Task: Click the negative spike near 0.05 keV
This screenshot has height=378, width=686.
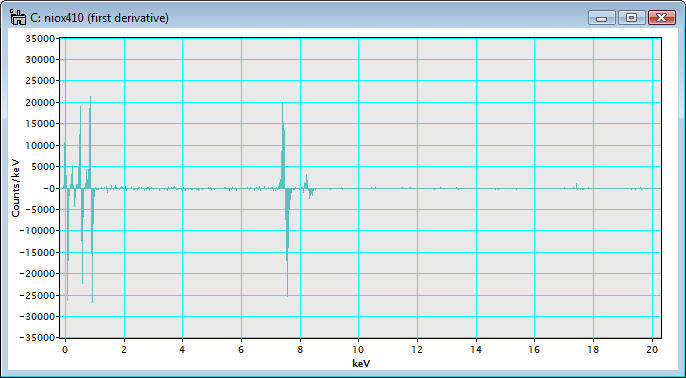Action: click(x=67, y=245)
